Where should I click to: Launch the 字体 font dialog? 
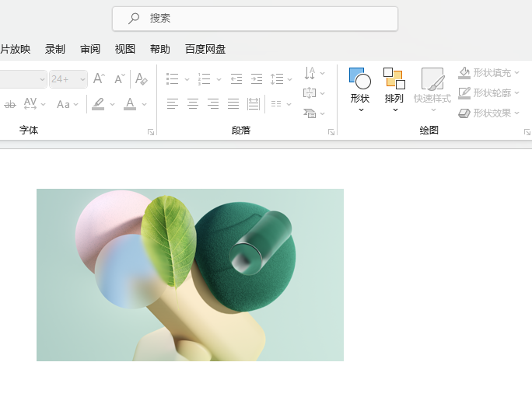click(x=151, y=132)
